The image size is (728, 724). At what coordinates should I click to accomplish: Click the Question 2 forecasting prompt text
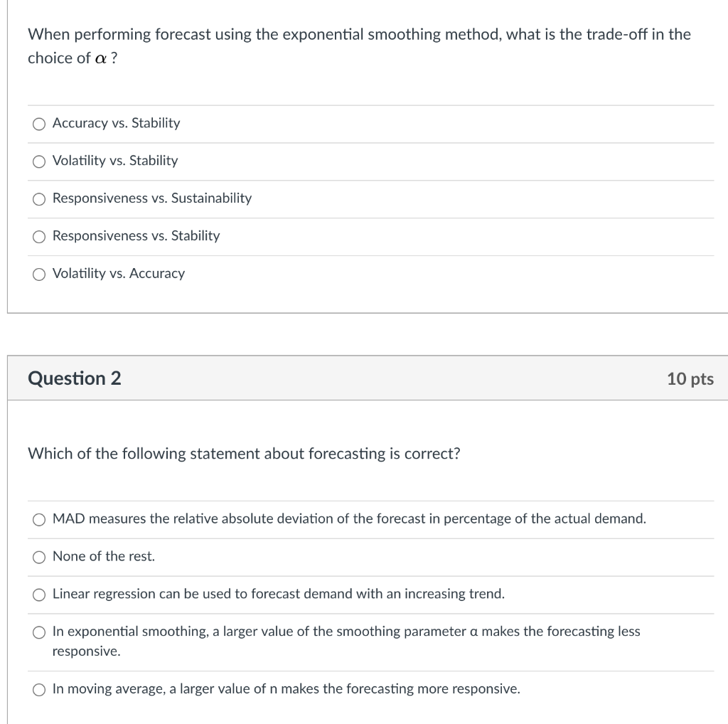coord(244,454)
